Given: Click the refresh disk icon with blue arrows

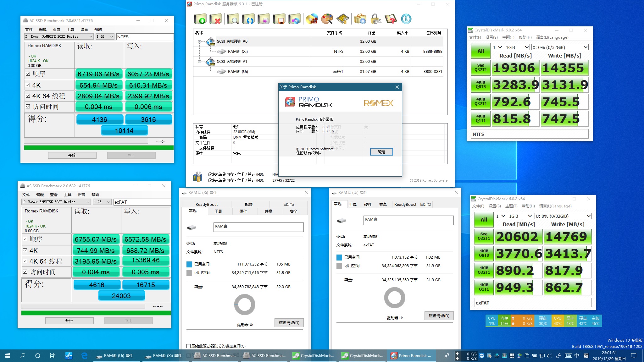Looking at the screenshot, I should click(x=248, y=19).
